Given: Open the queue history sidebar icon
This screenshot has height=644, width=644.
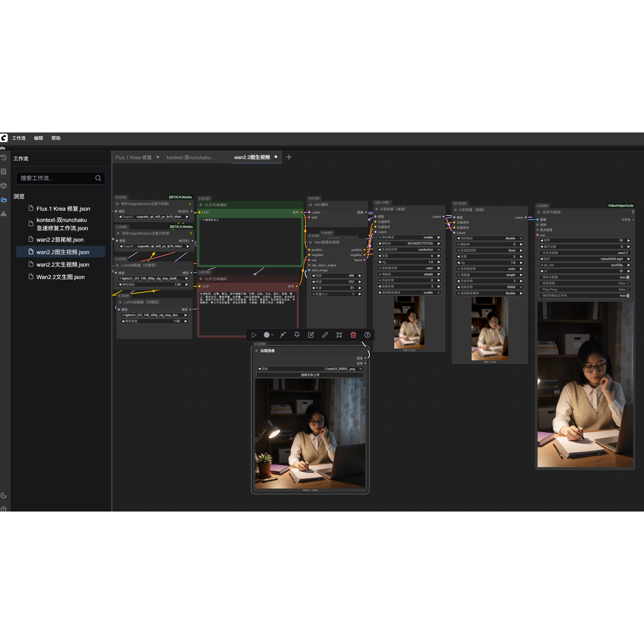Looking at the screenshot, I should pos(4,157).
